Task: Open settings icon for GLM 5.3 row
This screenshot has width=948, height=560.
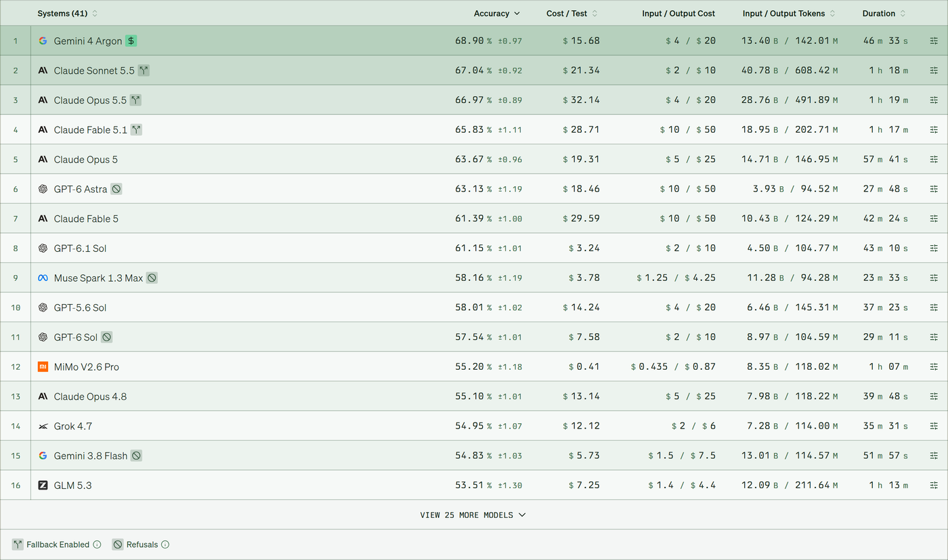Action: pos(934,486)
